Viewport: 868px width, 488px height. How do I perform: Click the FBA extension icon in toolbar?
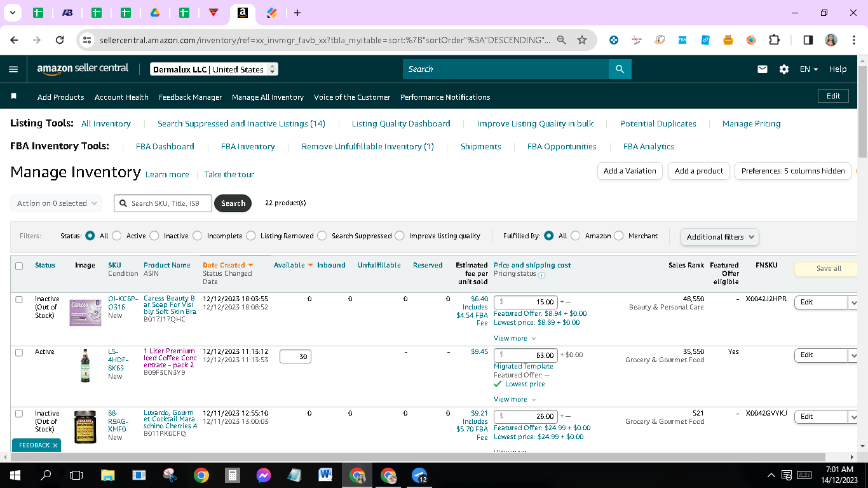tap(682, 40)
